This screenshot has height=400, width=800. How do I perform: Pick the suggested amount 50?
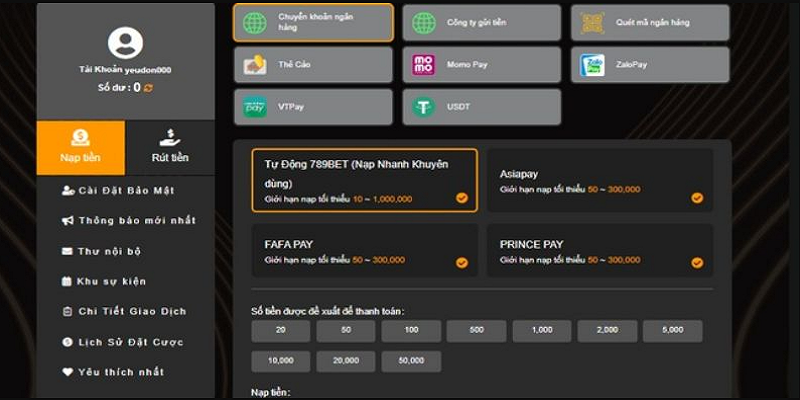tap(346, 331)
